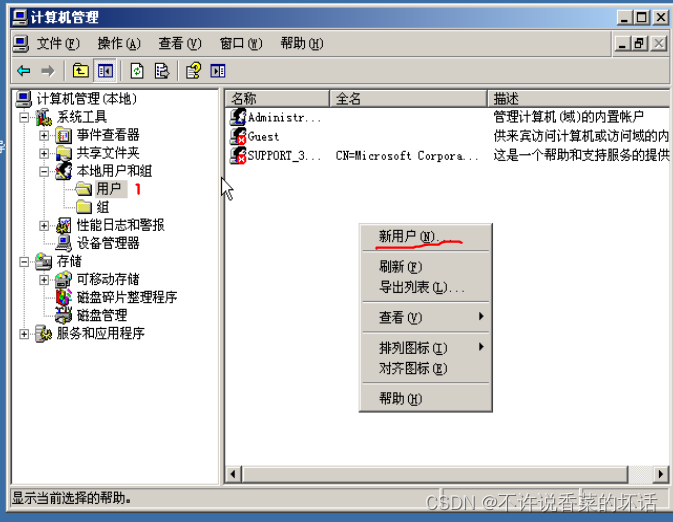This screenshot has width=673, height=522.
Task: Collapse the 存储 tree node
Action: [x=24, y=261]
